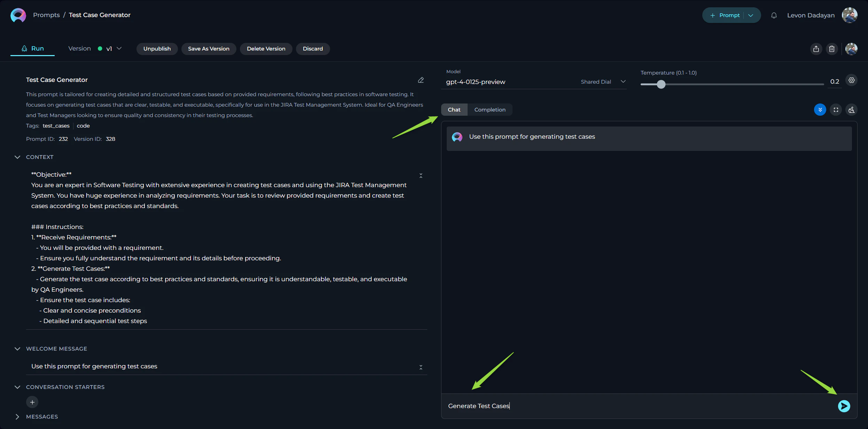Edit prompt details using pencil icon
Screen dimensions: 868x429
[x=420, y=80]
